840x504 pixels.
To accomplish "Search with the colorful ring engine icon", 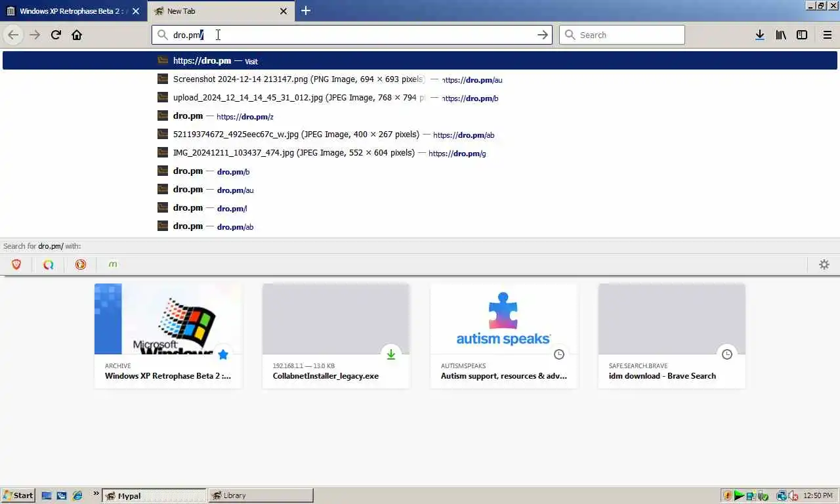I will [48, 264].
